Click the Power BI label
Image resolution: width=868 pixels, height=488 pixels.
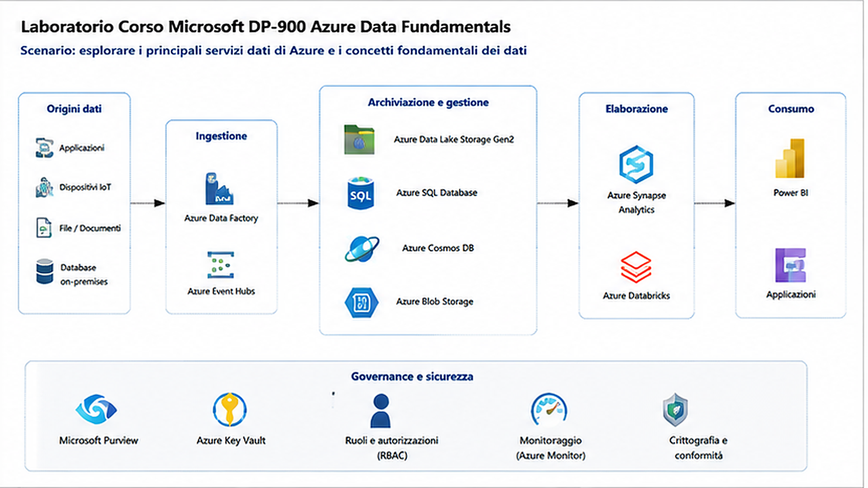point(791,193)
